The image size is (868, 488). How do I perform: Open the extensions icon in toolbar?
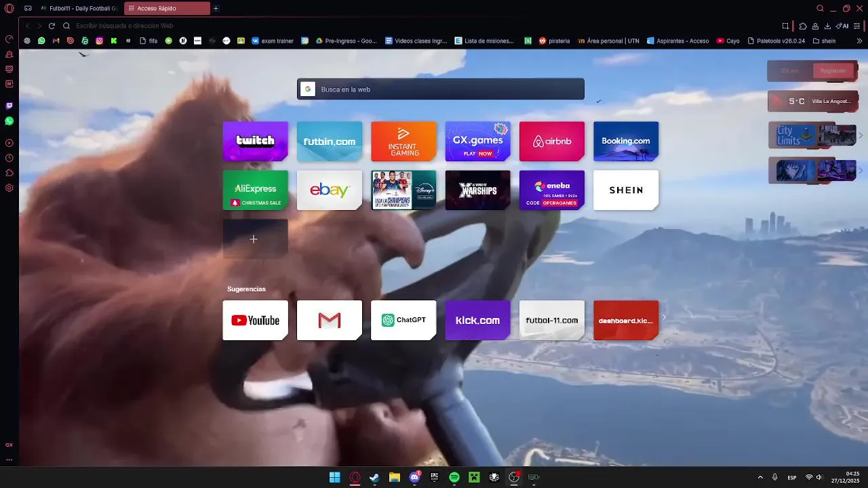pyautogui.click(x=803, y=26)
